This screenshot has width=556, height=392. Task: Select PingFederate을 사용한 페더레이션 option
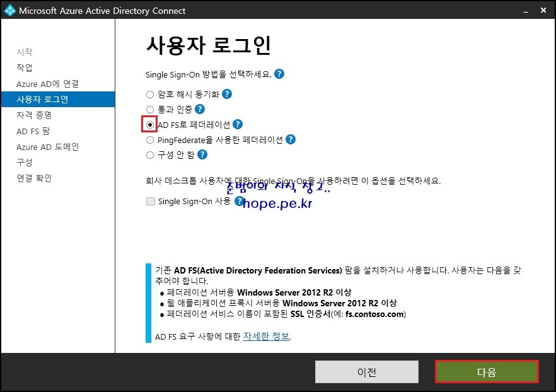tap(150, 140)
